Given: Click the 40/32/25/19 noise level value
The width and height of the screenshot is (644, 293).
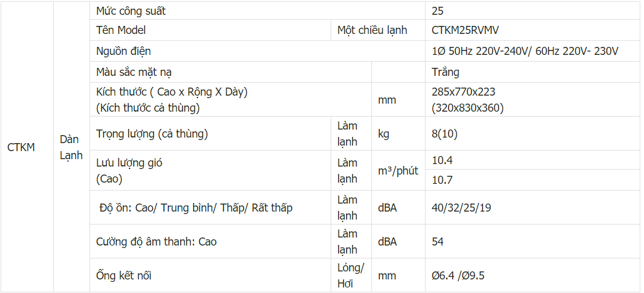Looking at the screenshot, I should click(462, 208).
